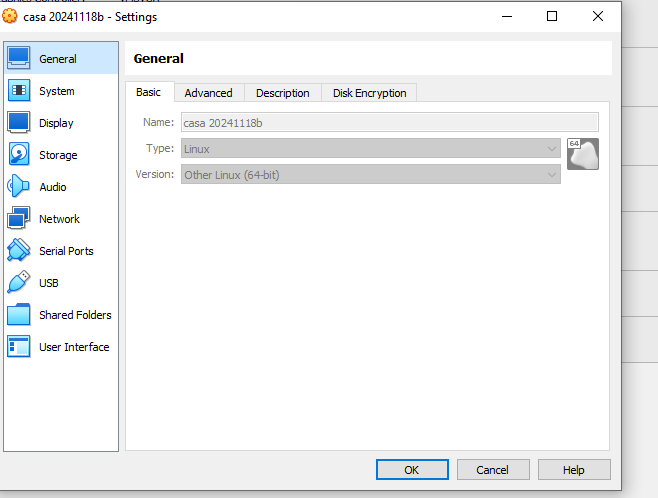Choose the Serial Ports icon
Viewport: 658px width, 498px height.
tap(19, 251)
